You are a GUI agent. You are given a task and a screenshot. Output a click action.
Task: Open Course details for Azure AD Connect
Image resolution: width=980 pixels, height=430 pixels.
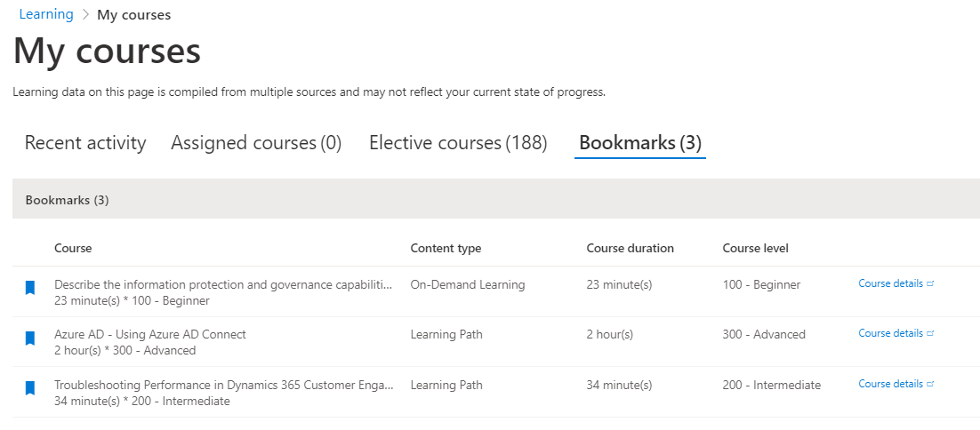[x=890, y=334]
